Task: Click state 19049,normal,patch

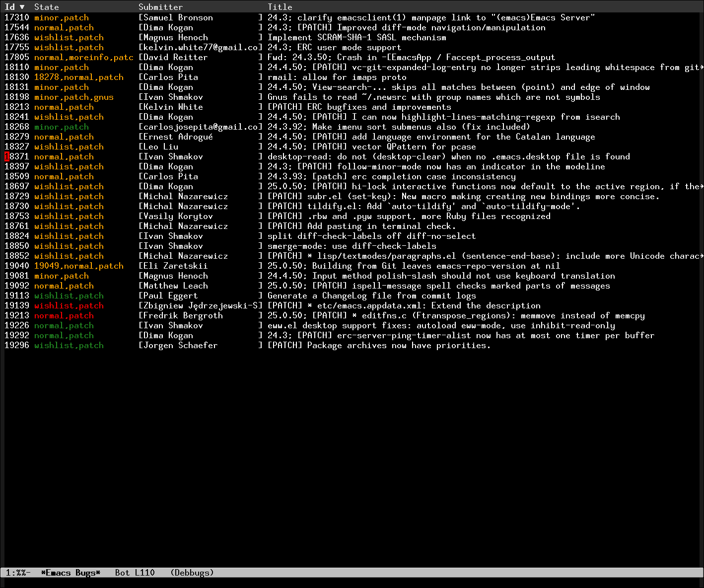Action: tap(79, 266)
